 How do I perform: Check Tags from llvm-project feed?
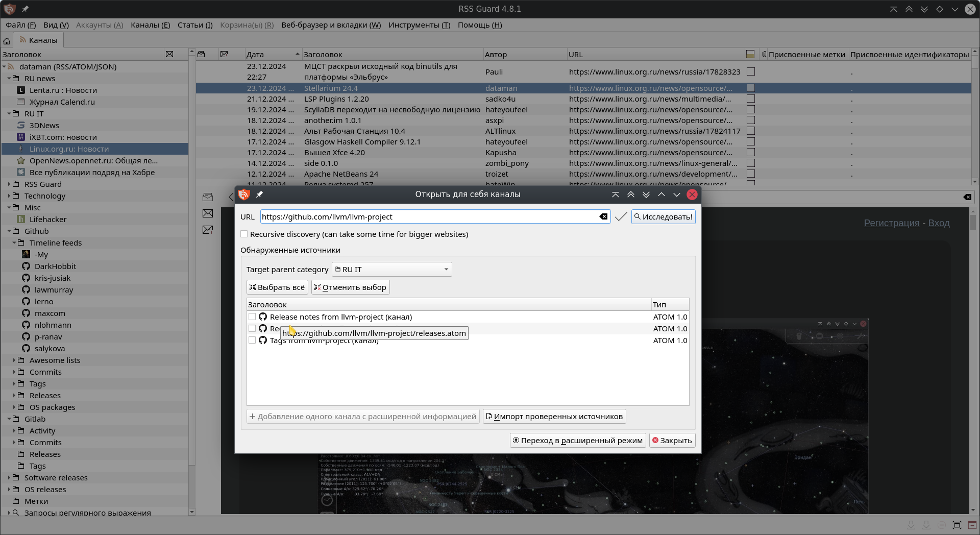tap(252, 341)
